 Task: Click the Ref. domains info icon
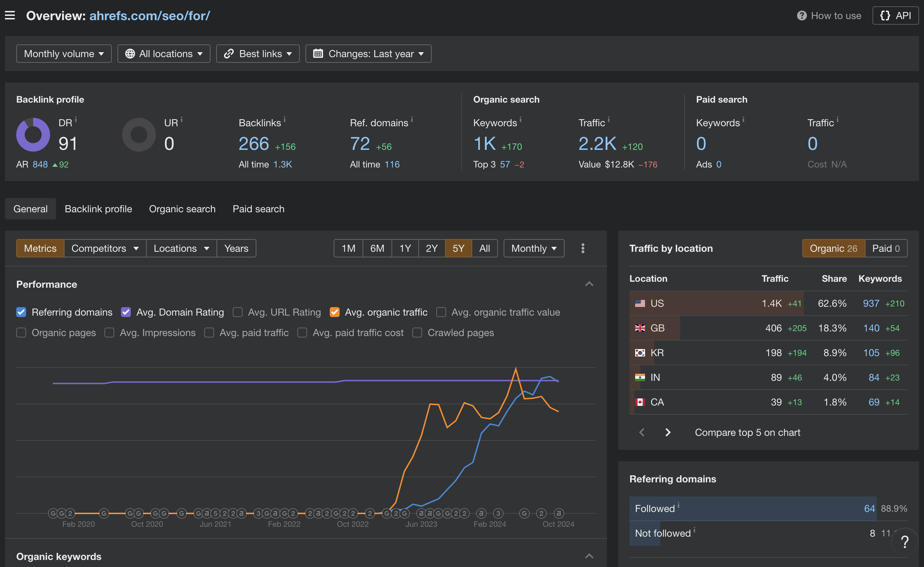click(412, 120)
